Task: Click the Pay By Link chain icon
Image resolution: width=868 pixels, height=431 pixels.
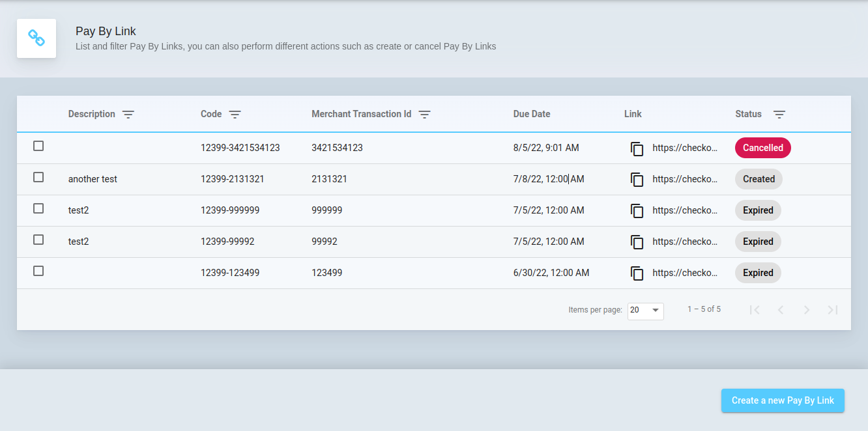Action: pos(36,38)
